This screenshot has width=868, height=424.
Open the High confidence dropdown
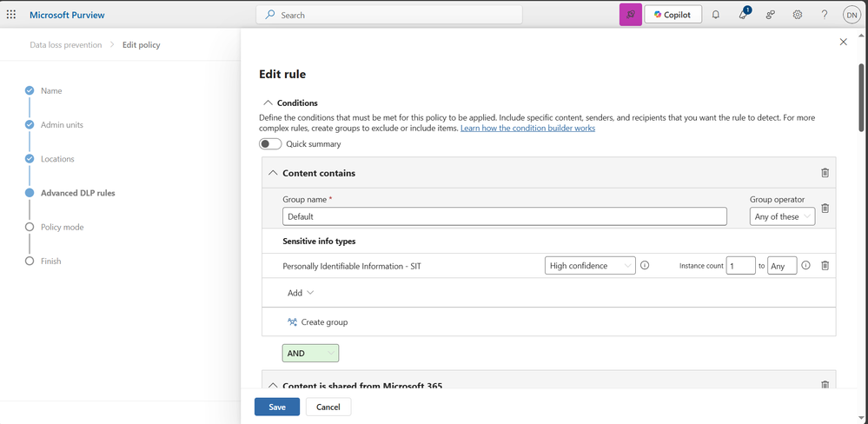[x=590, y=266]
